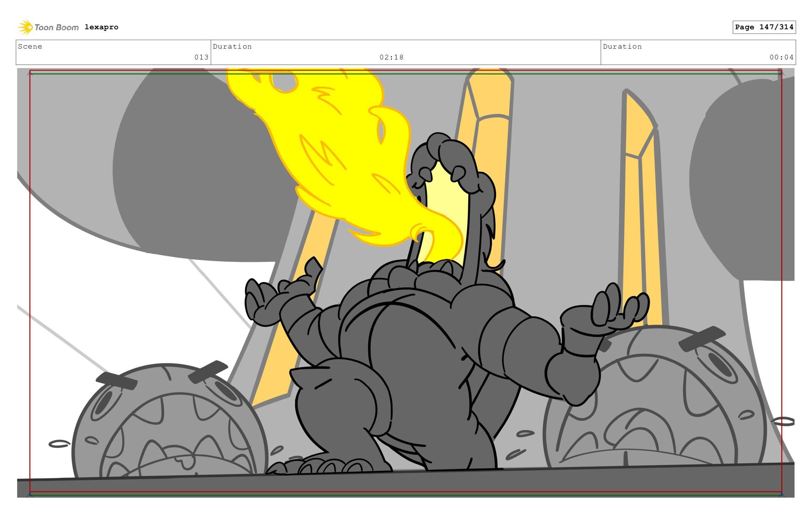Click the 'Scene' header label
812x524 pixels.
pyautogui.click(x=30, y=46)
